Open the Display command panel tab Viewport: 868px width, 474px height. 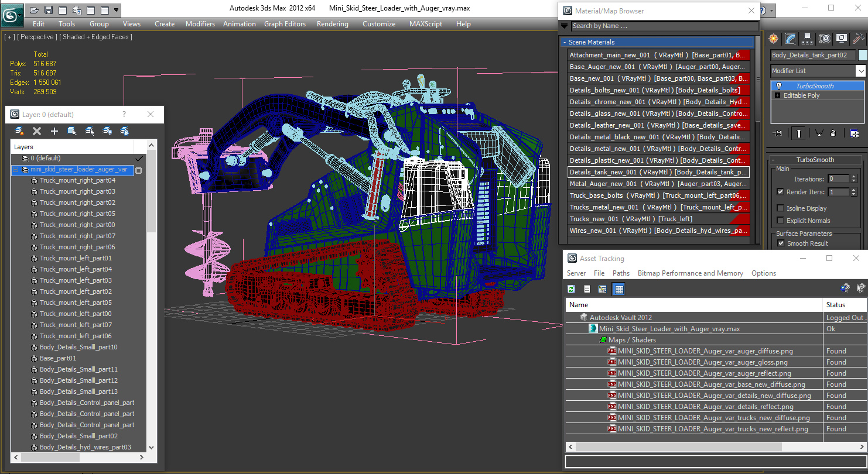(842, 39)
